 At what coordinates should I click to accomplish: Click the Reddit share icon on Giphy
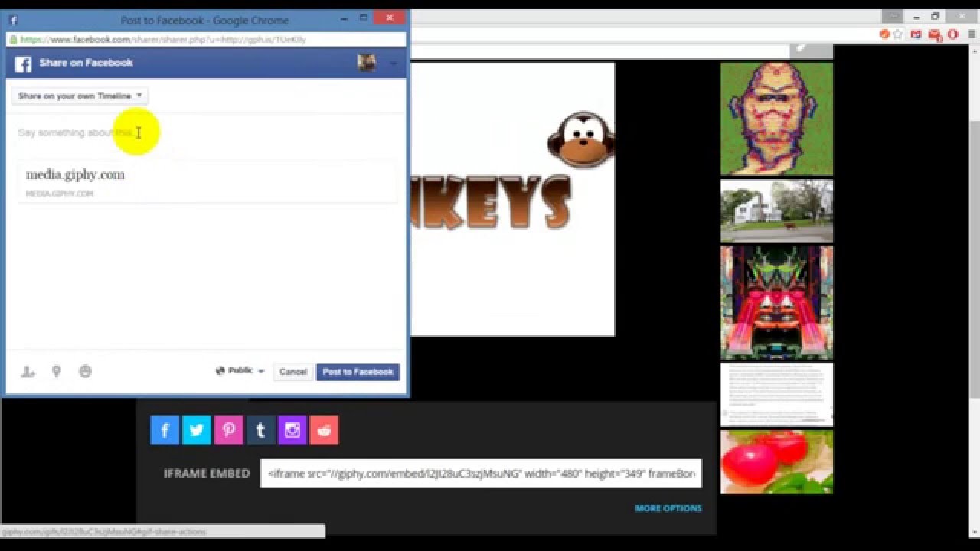tap(325, 430)
